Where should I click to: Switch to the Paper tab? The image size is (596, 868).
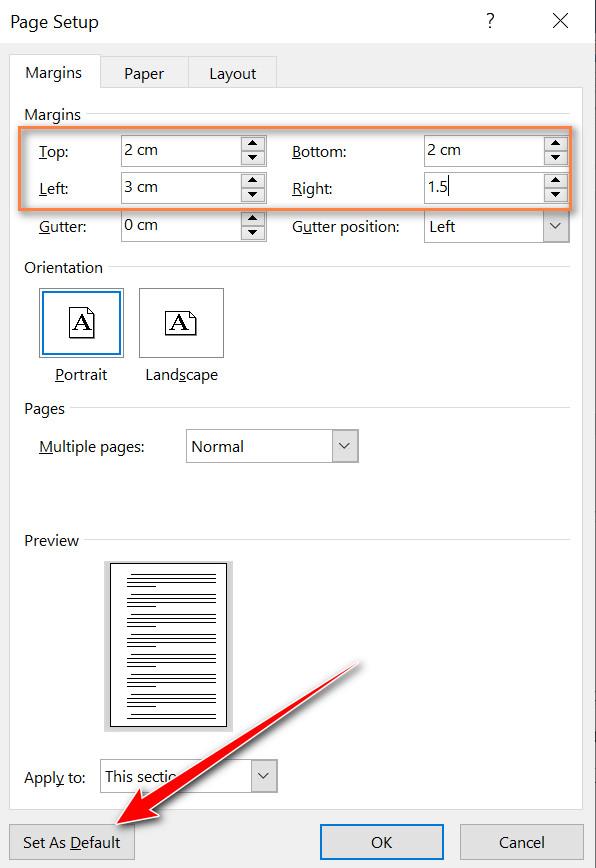144,73
